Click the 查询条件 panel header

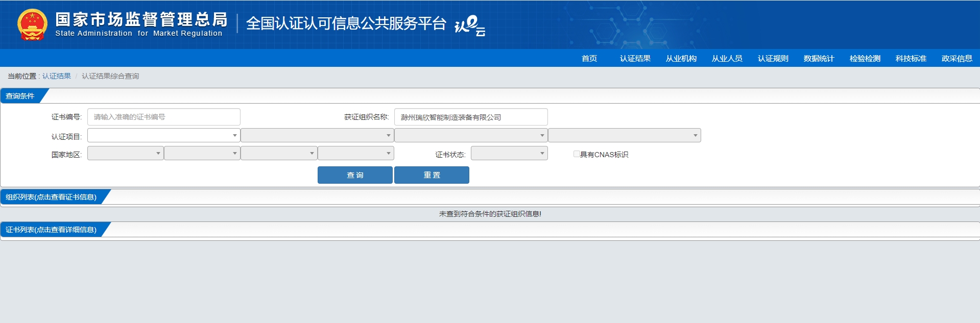coord(20,96)
